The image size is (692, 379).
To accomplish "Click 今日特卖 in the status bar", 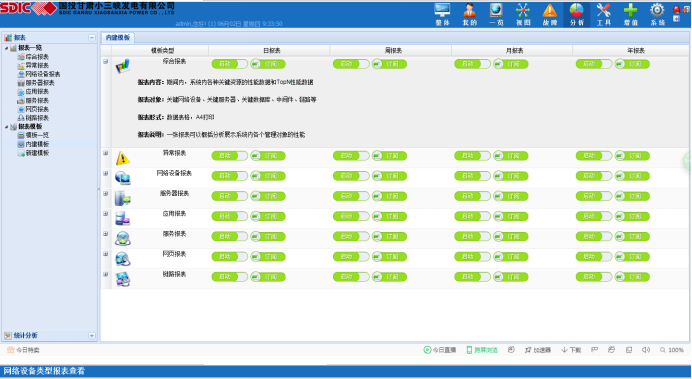I will click(23, 350).
